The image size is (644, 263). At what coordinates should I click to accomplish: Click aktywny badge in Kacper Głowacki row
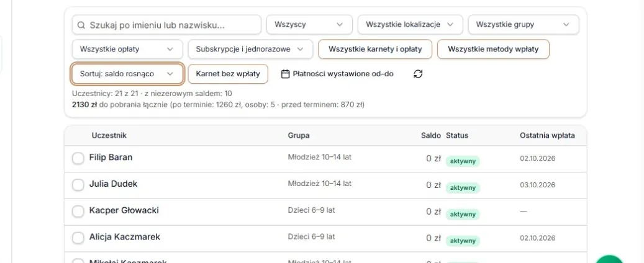(x=463, y=215)
